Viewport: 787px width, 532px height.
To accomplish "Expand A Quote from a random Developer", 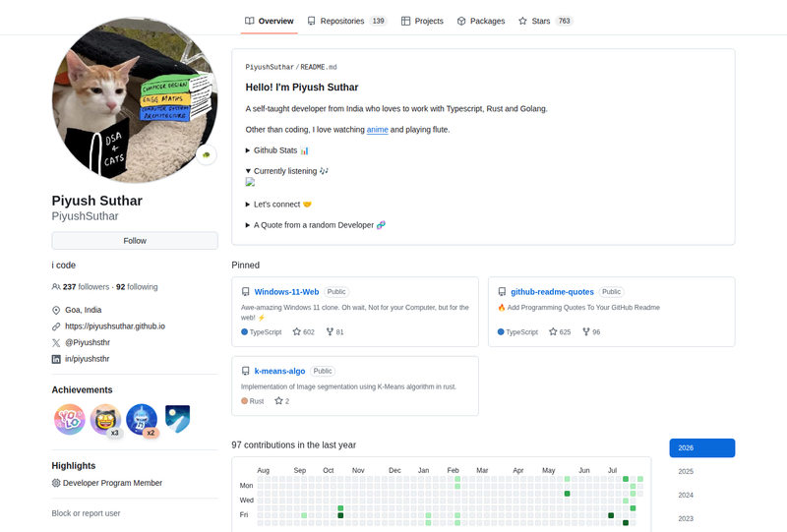I will tap(315, 225).
